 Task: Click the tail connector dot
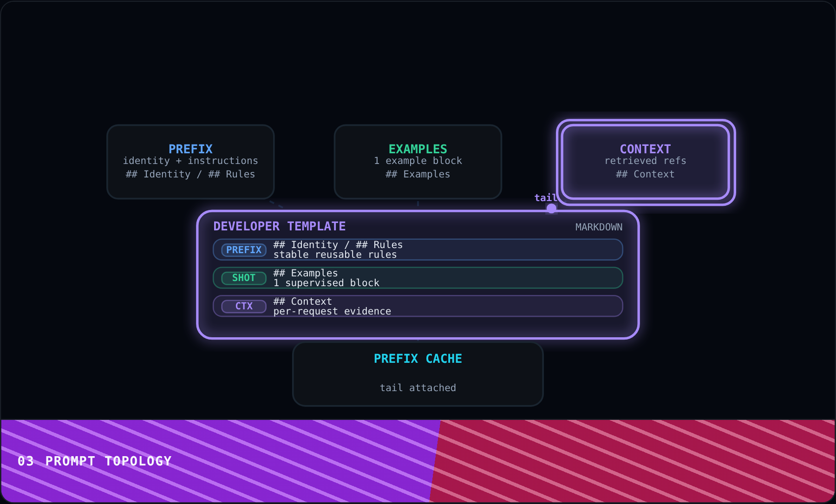(551, 209)
